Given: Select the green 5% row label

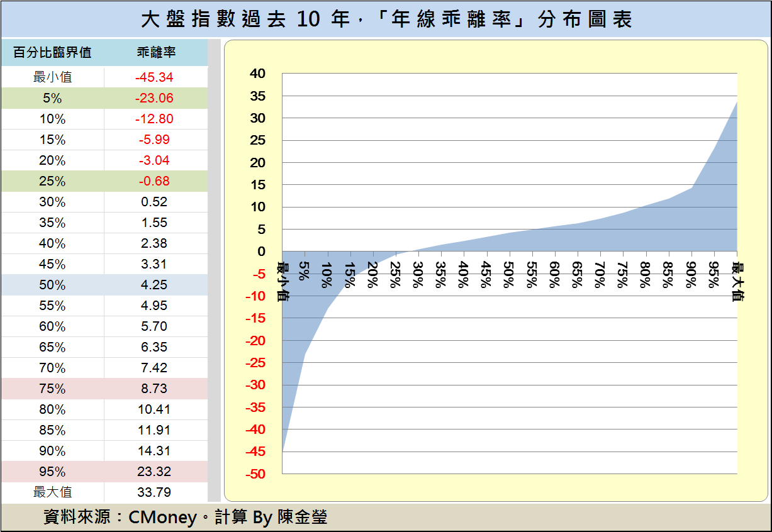Looking at the screenshot, I should coord(53,98).
